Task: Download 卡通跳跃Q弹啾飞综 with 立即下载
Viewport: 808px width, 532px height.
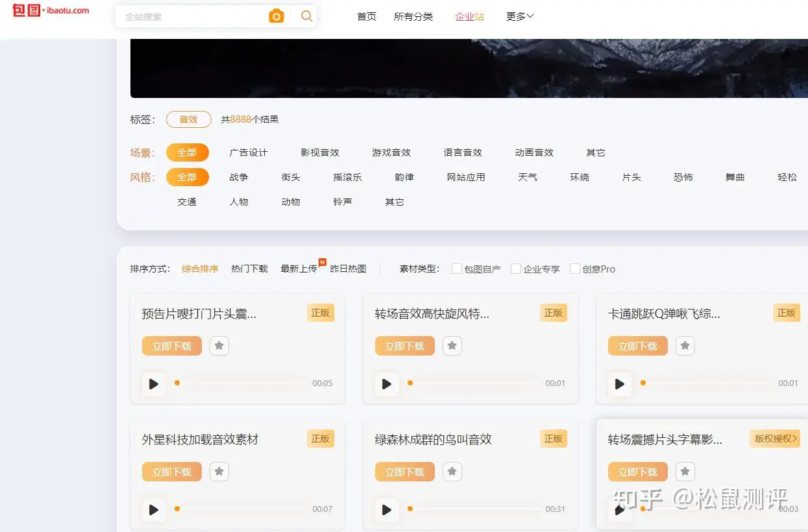Action: click(638, 346)
